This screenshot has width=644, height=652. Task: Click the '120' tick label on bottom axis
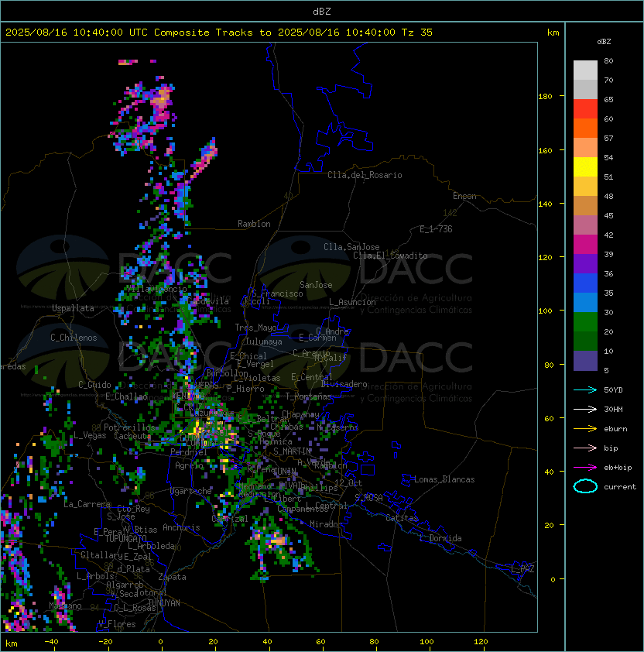coord(481,642)
